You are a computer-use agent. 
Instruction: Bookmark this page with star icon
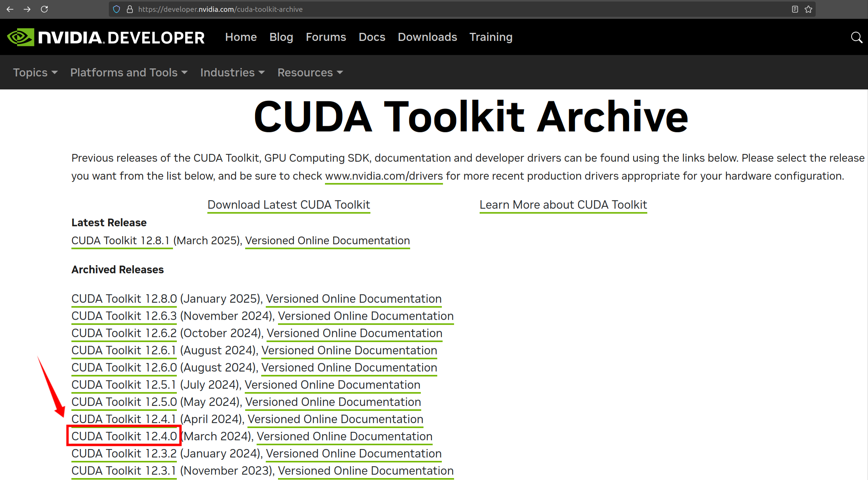(x=808, y=9)
